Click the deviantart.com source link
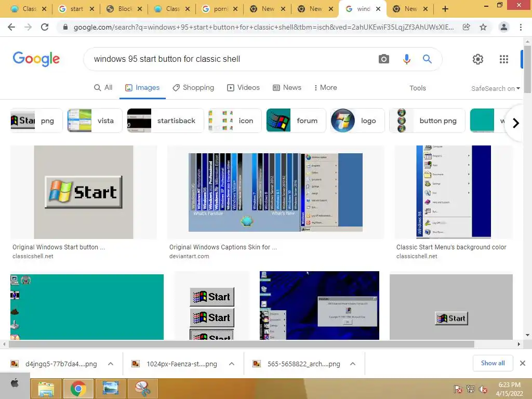Image resolution: width=532 pixels, height=399 pixels. [189, 256]
